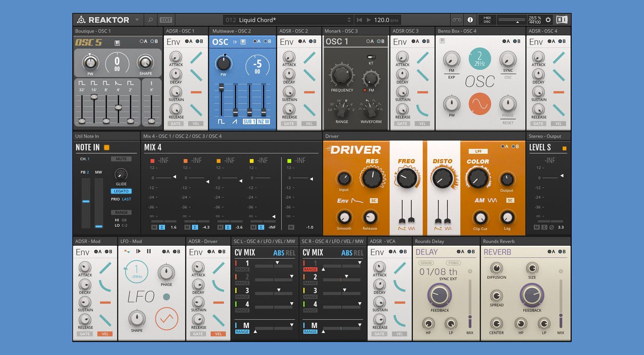Click the LFO triangle waveform circle
The image size is (644, 355).
point(166,319)
